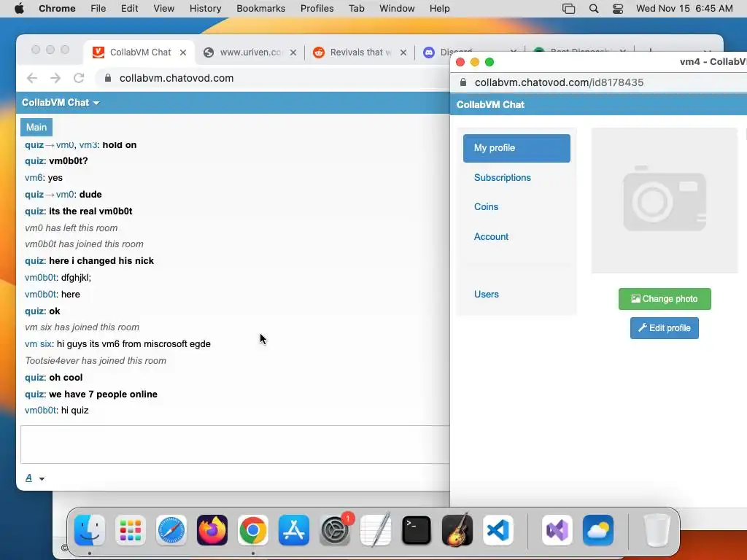Launch Firefox from the dock
The image size is (747, 560).
point(212,530)
